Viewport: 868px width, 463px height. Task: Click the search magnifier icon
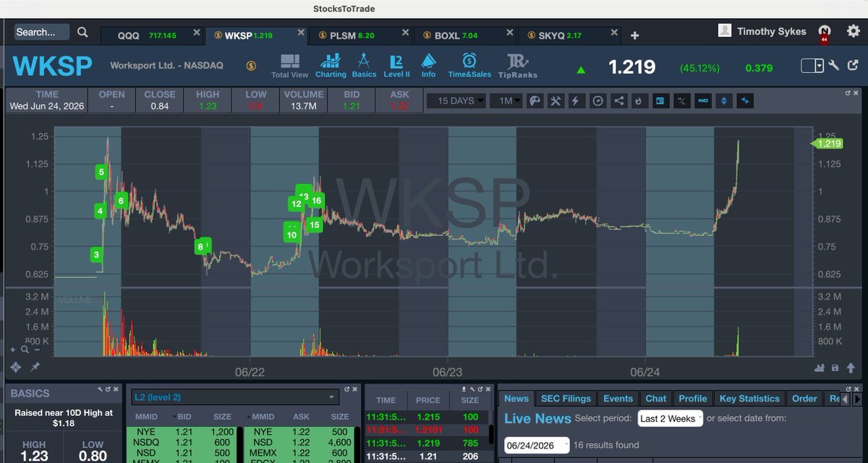(82, 32)
